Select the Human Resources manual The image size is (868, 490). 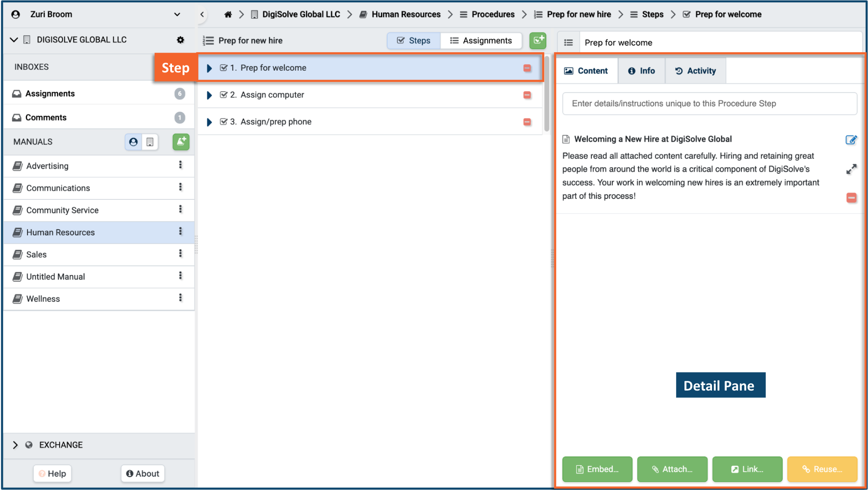pos(61,232)
